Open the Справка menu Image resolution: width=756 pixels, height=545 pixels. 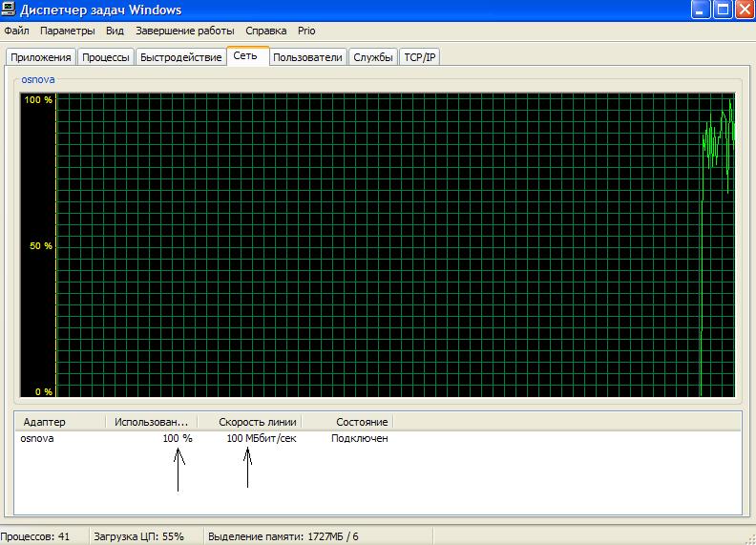[265, 31]
